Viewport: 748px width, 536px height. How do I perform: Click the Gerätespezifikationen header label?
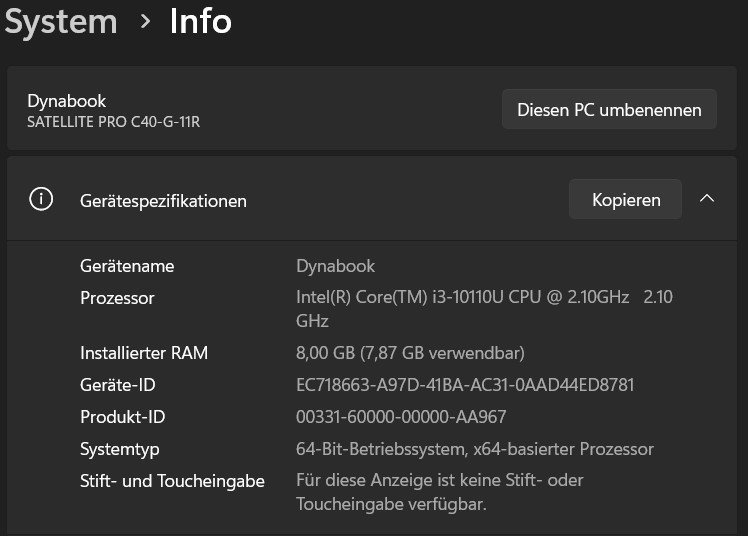pyautogui.click(x=163, y=201)
